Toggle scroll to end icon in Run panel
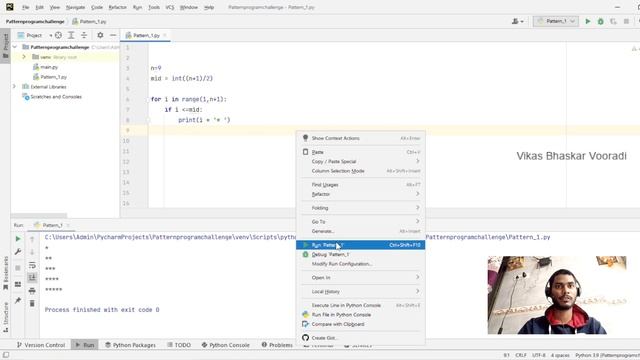The image size is (640, 360). click(32, 278)
